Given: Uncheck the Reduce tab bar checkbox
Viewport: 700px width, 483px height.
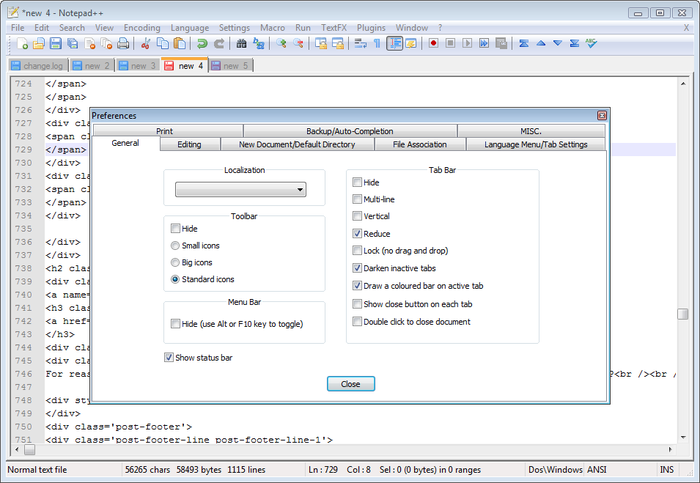Looking at the screenshot, I should point(357,233).
